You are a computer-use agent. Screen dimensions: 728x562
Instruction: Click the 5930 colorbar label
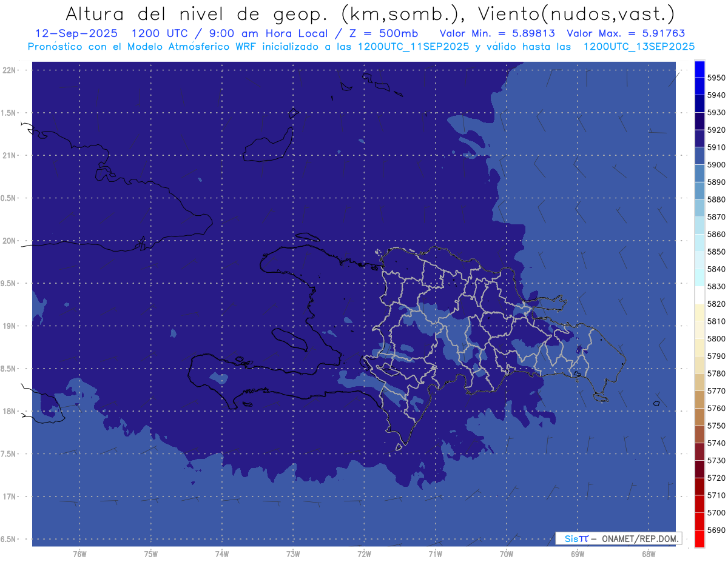click(x=716, y=113)
